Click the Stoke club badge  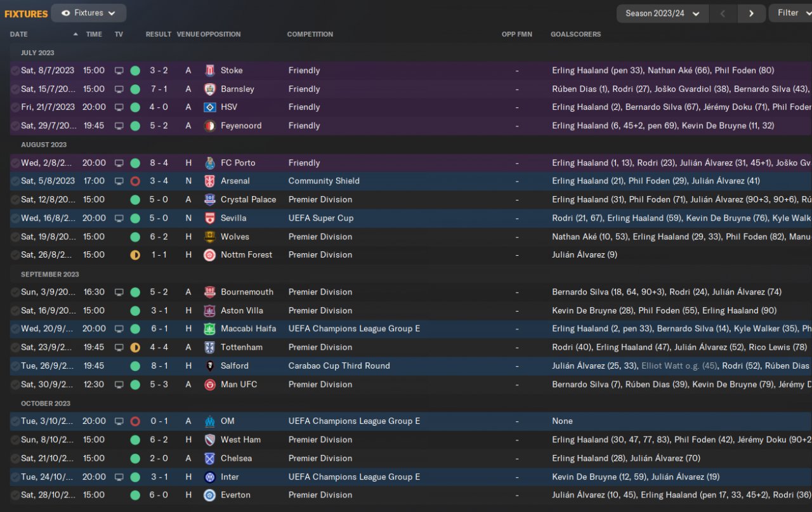pos(210,70)
